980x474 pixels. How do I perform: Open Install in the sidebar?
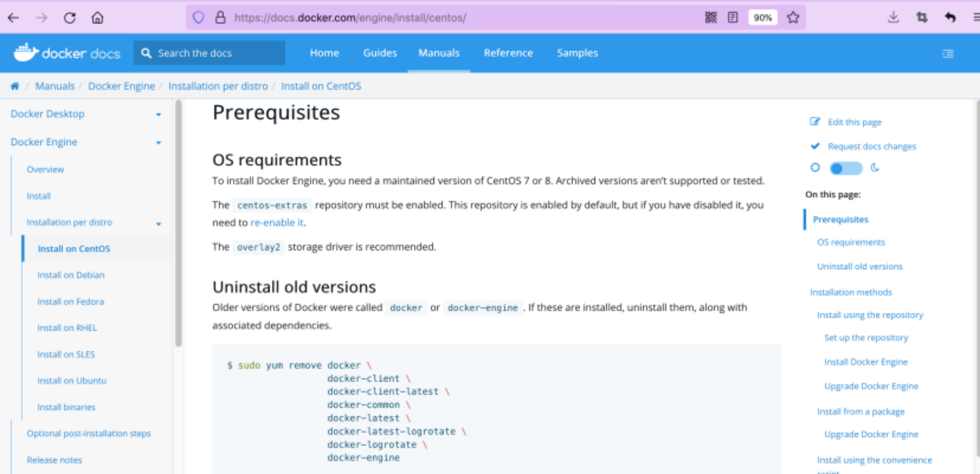click(38, 196)
